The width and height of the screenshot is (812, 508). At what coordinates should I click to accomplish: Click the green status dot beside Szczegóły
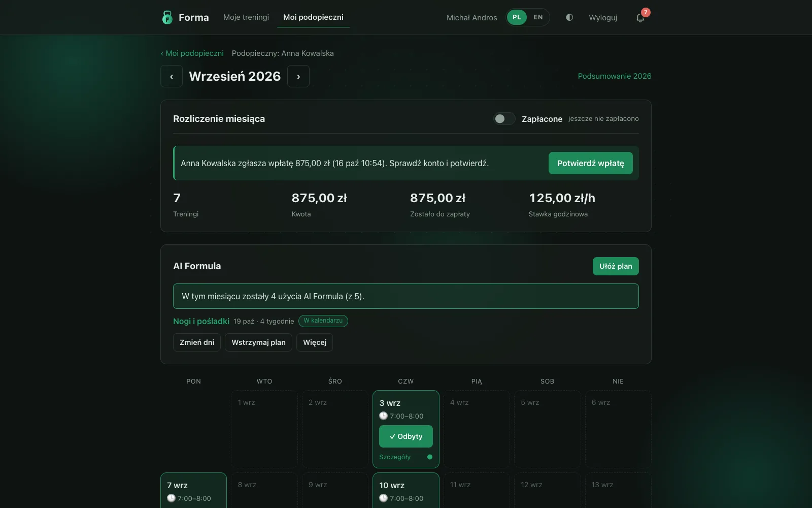pyautogui.click(x=430, y=457)
